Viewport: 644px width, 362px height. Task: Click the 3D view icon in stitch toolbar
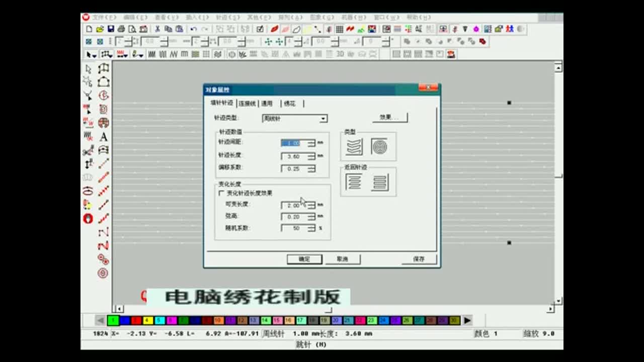coord(340,54)
